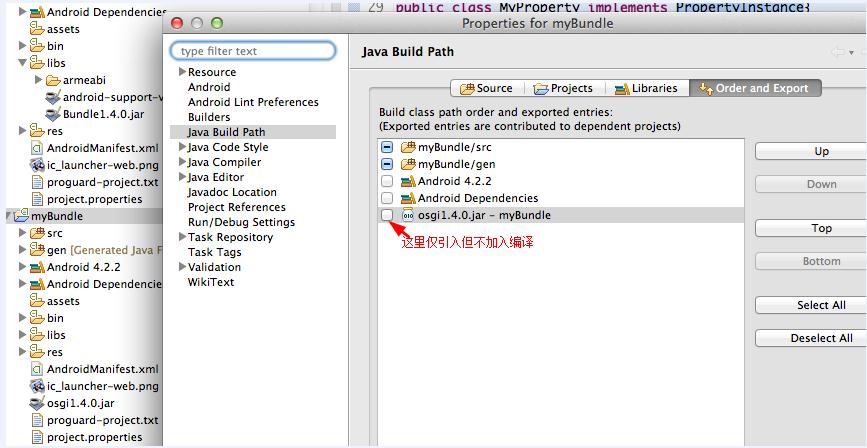Collapse the myBundle project tree node
The image size is (867, 448).
click(x=9, y=216)
